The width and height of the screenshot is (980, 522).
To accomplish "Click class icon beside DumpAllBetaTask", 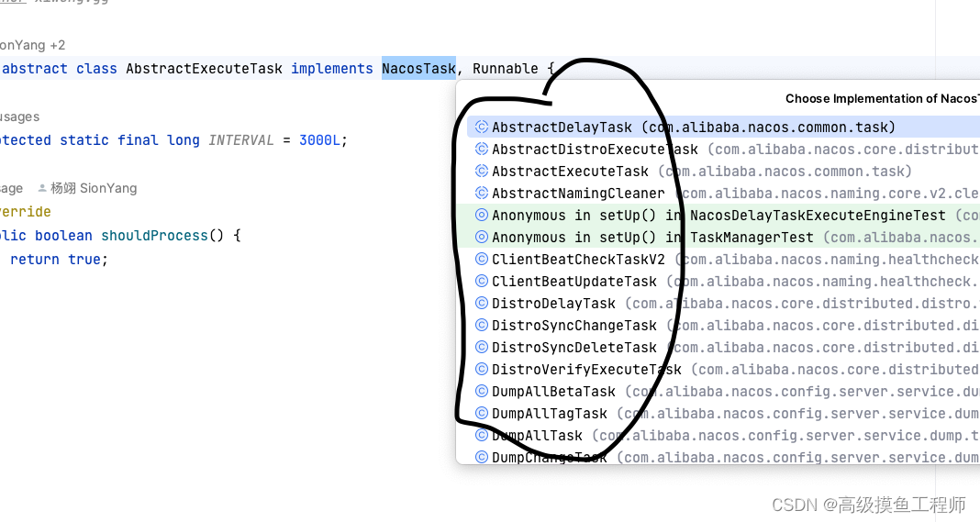I will pos(481,392).
